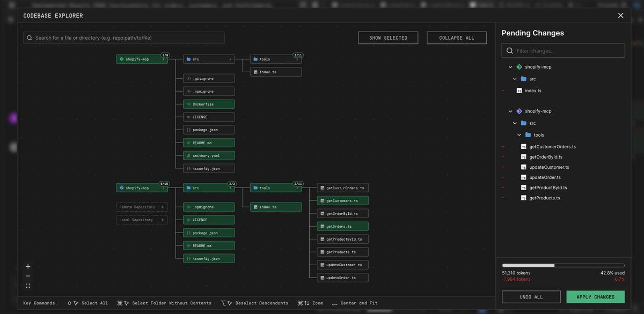Collapse chevron on bottom src node (2/2)
This screenshot has height=314, width=644.
230,188
